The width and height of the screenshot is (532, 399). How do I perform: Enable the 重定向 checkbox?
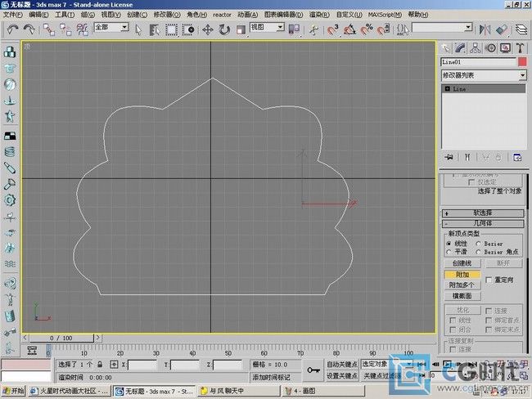pos(489,280)
